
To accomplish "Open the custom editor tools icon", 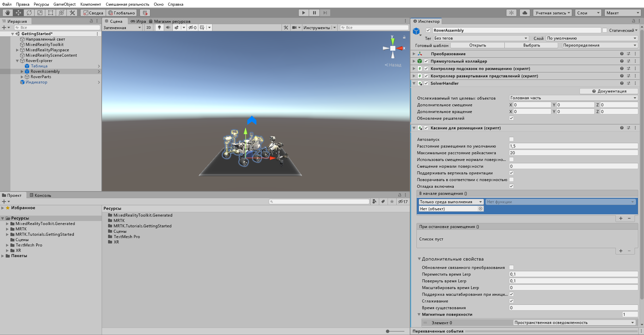I will [72, 13].
